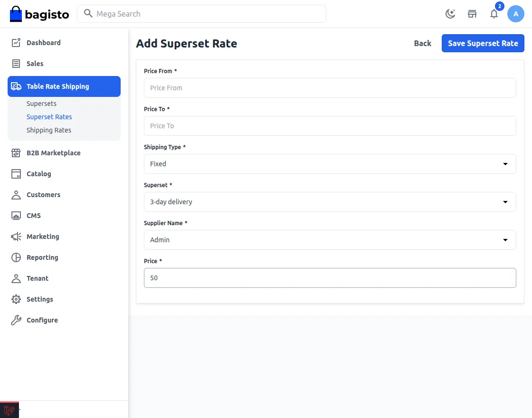The image size is (532, 418).
Task: Go back using the Back link
Action: [422, 43]
